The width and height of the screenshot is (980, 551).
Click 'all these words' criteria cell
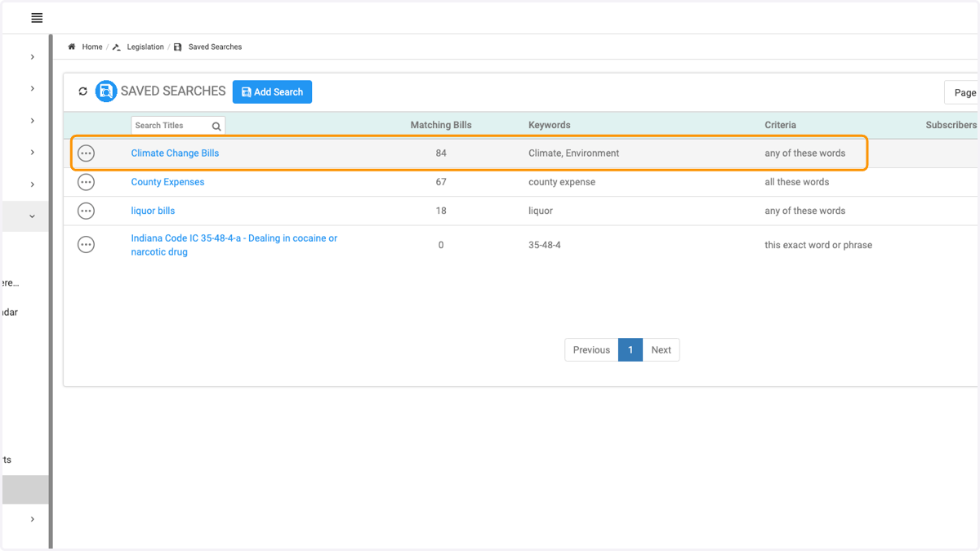tap(797, 182)
